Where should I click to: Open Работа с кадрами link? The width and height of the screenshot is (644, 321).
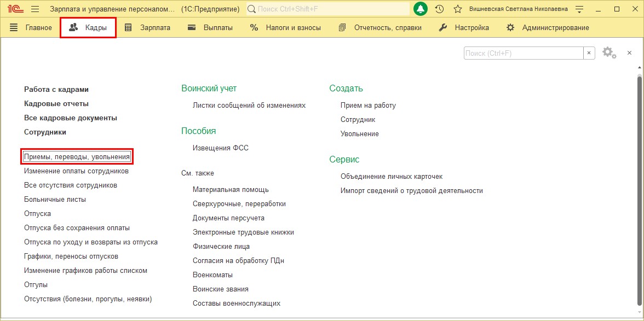[x=56, y=89]
